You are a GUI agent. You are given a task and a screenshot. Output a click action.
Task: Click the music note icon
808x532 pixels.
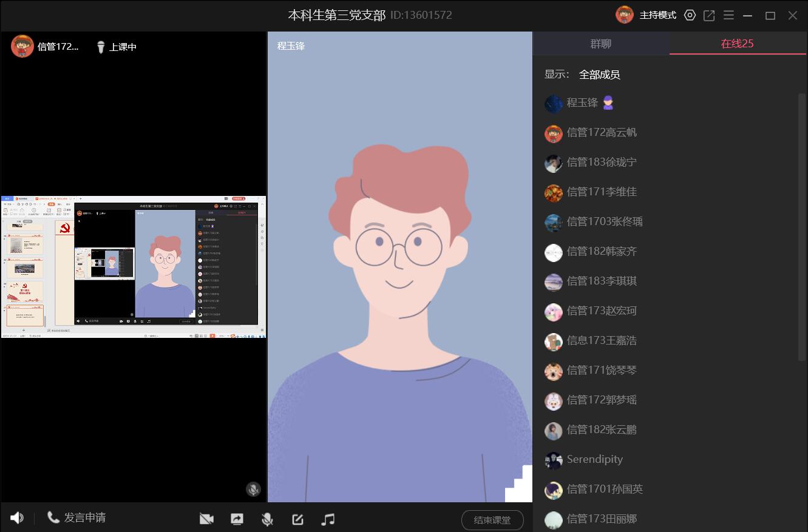328,519
